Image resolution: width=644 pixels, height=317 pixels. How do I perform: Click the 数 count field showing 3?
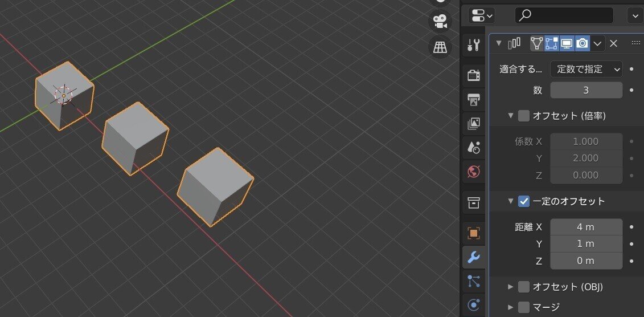pos(586,90)
